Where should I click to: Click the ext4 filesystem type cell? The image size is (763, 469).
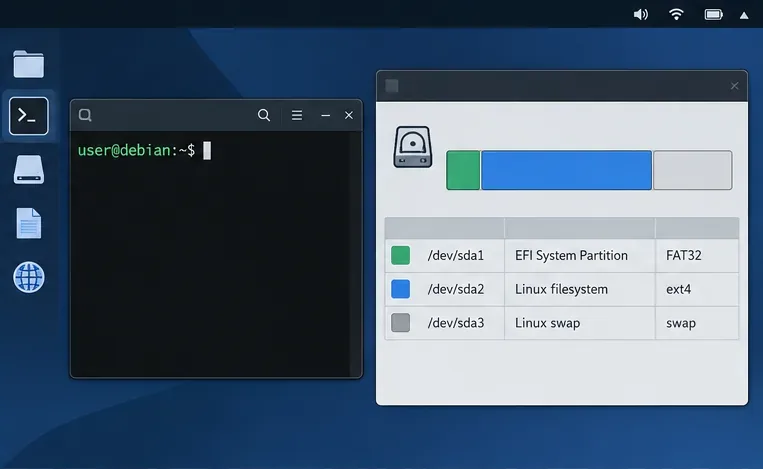click(697, 289)
